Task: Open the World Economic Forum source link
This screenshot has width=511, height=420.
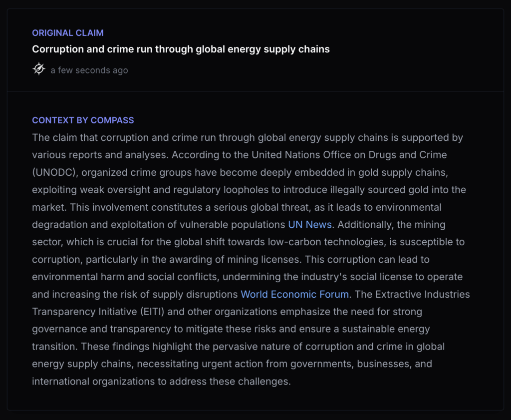Action: (294, 294)
